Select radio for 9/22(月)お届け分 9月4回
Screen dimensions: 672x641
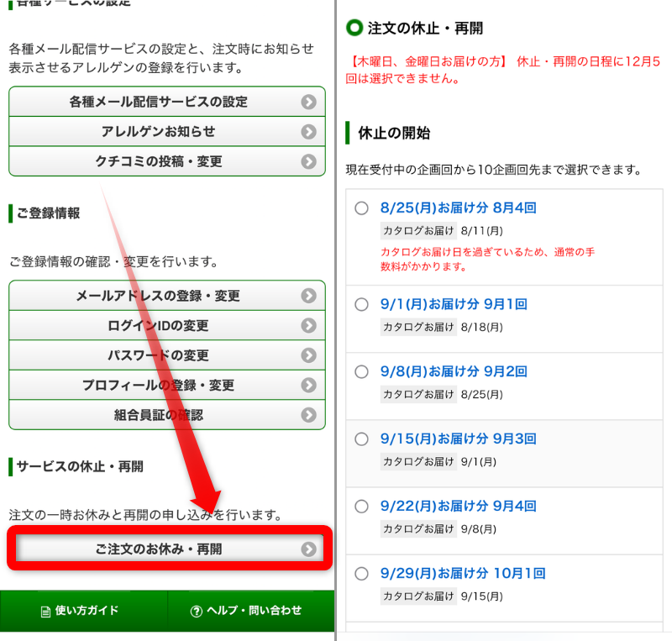pos(361,507)
